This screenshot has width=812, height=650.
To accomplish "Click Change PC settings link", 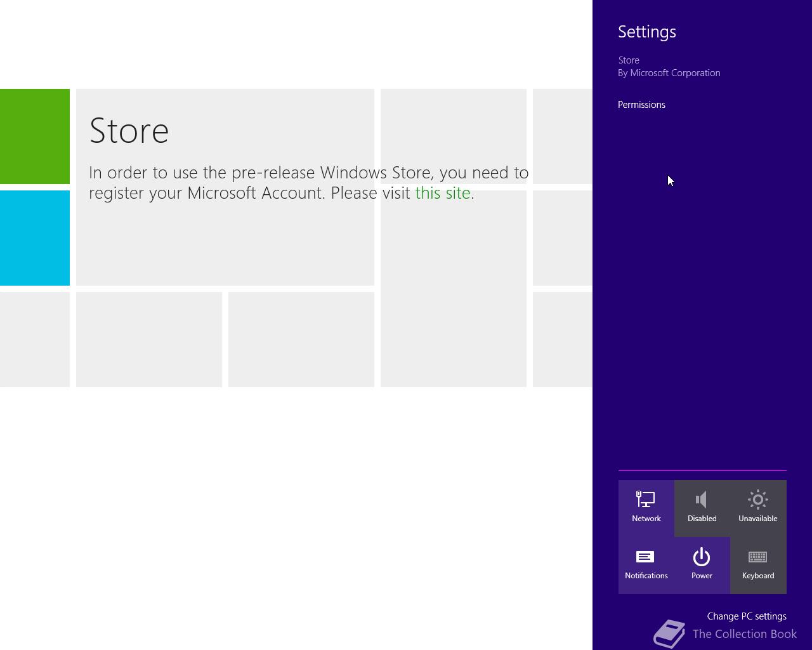I will [747, 616].
